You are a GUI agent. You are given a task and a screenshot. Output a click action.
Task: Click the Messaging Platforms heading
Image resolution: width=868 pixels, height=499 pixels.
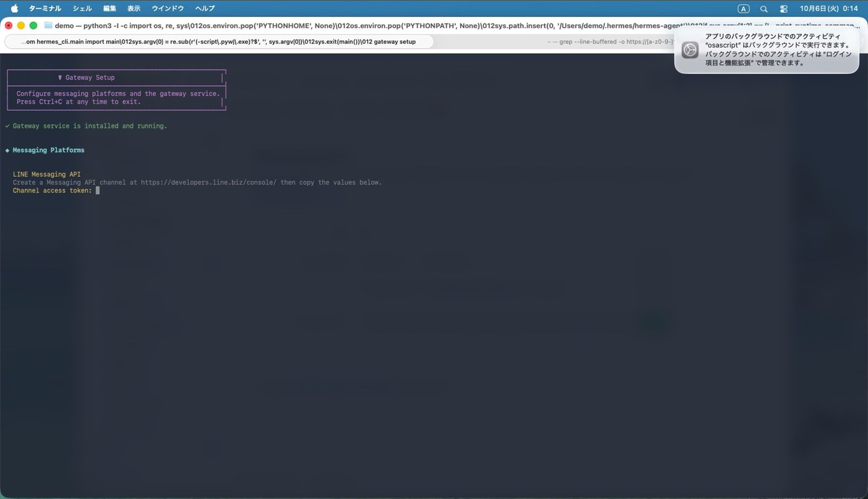(x=49, y=150)
